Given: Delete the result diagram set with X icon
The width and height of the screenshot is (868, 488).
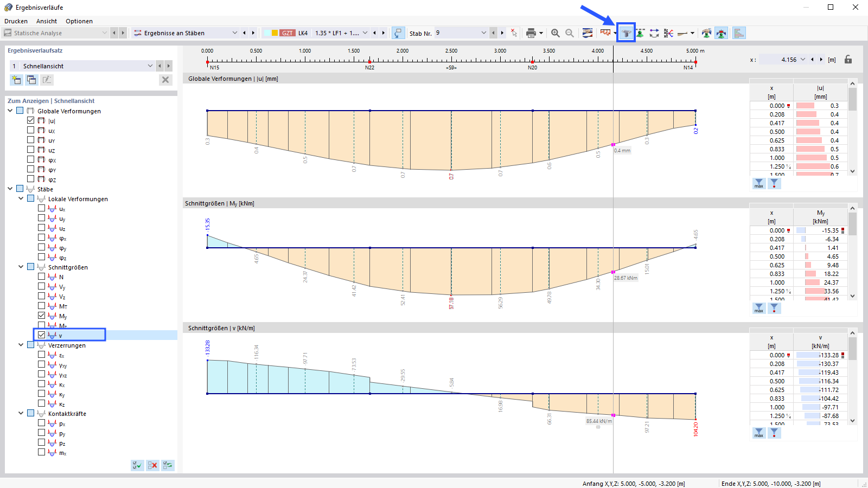Looking at the screenshot, I should [165, 80].
